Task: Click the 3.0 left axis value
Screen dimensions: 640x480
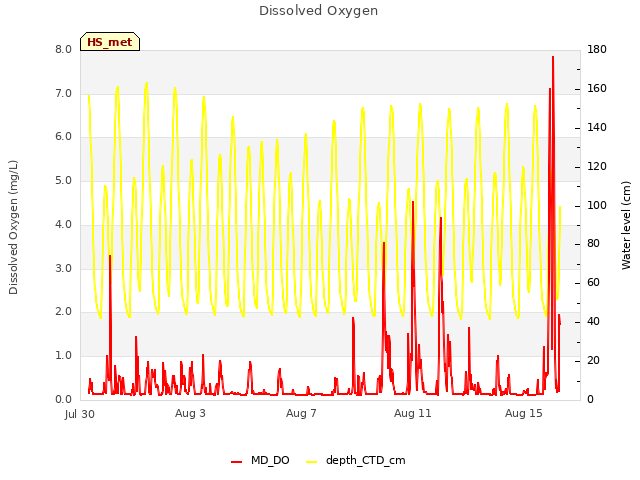Action: [63, 268]
